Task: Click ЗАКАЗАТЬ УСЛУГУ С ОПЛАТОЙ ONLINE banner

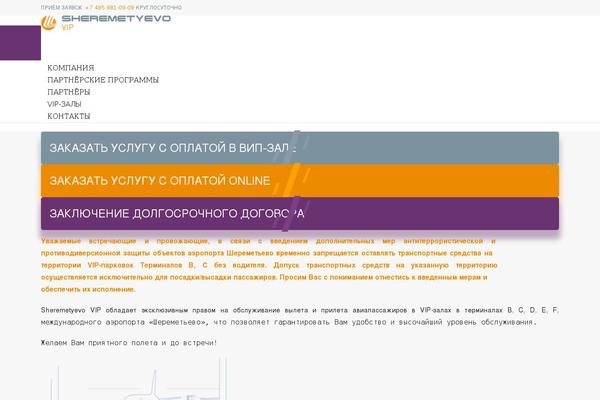Action: 300,181
